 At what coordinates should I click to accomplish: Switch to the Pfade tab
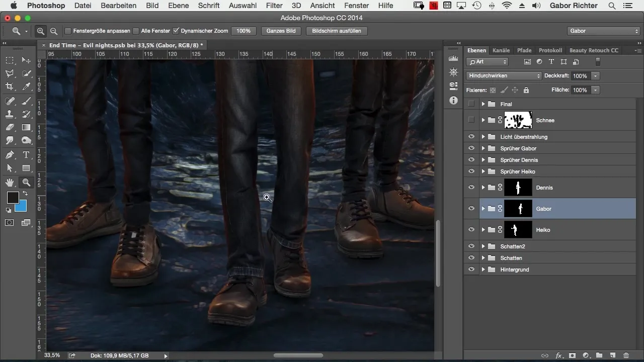pos(524,50)
